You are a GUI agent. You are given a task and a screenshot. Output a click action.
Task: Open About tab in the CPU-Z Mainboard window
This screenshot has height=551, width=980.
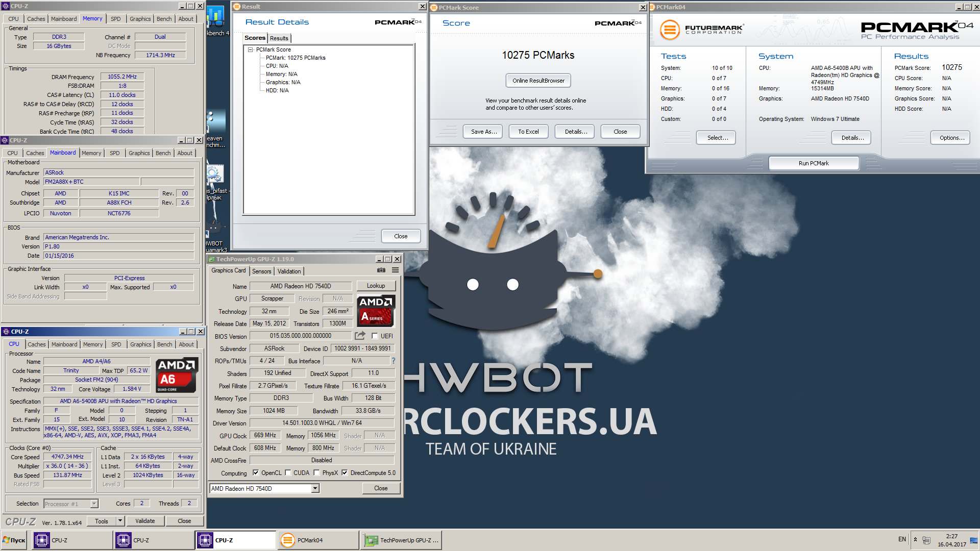pyautogui.click(x=185, y=153)
